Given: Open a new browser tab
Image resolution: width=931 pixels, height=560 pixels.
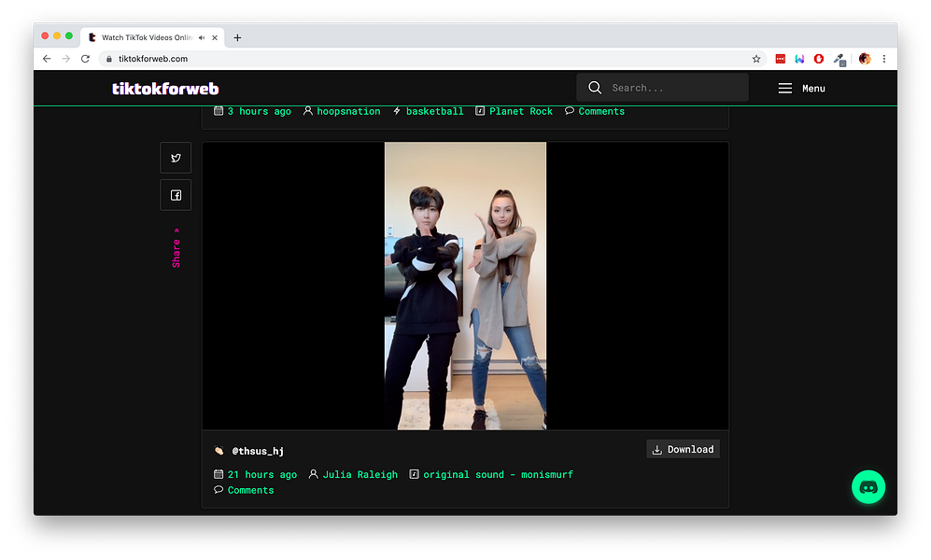Looking at the screenshot, I should click(238, 37).
